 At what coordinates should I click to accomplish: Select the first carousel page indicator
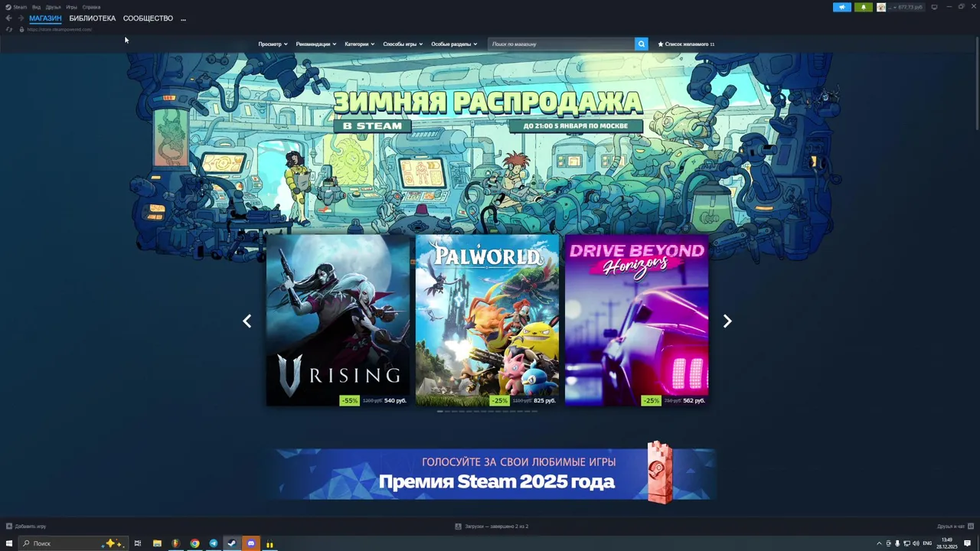click(440, 412)
